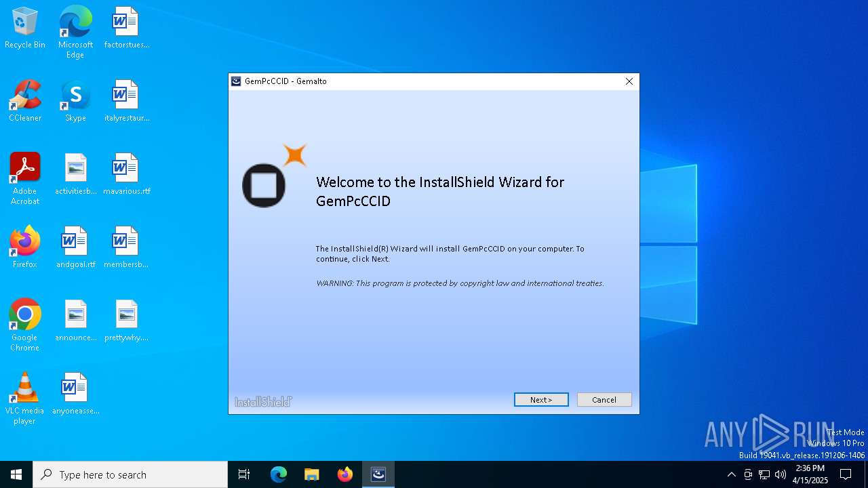Open the notification center icon
This screenshot has width=868, height=488.
click(x=846, y=474)
